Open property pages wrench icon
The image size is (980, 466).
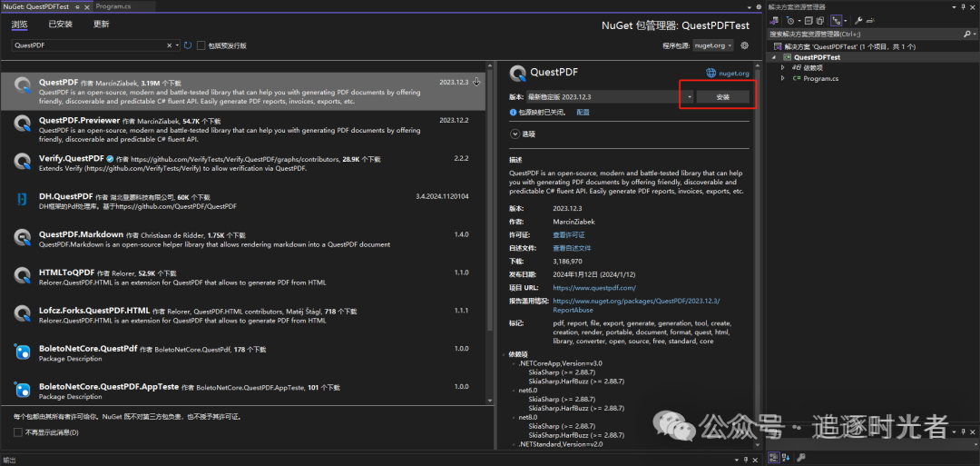[x=800, y=458]
